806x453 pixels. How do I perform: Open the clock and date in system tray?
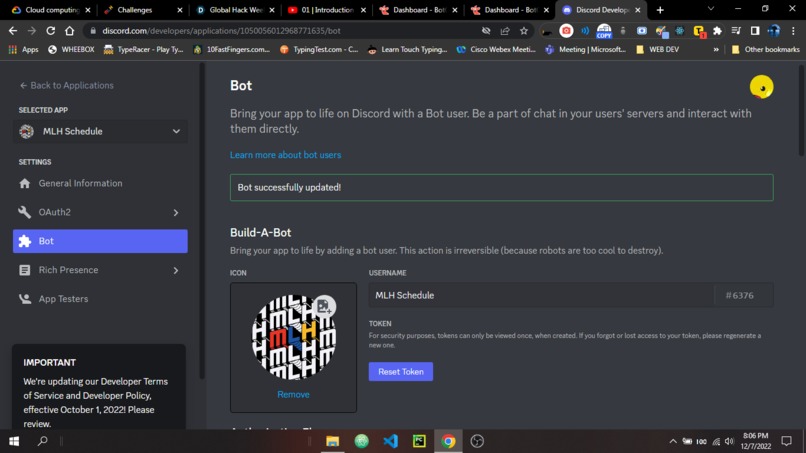pyautogui.click(x=756, y=441)
